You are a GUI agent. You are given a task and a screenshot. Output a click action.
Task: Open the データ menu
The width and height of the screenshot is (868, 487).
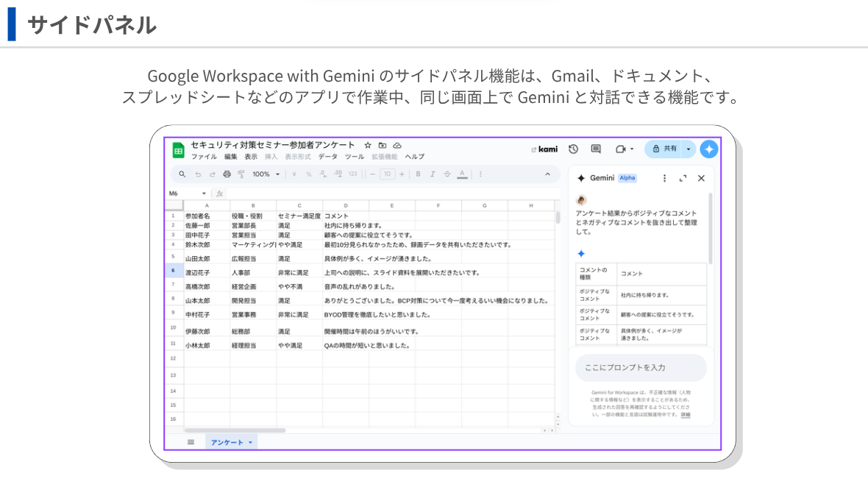pyautogui.click(x=328, y=157)
